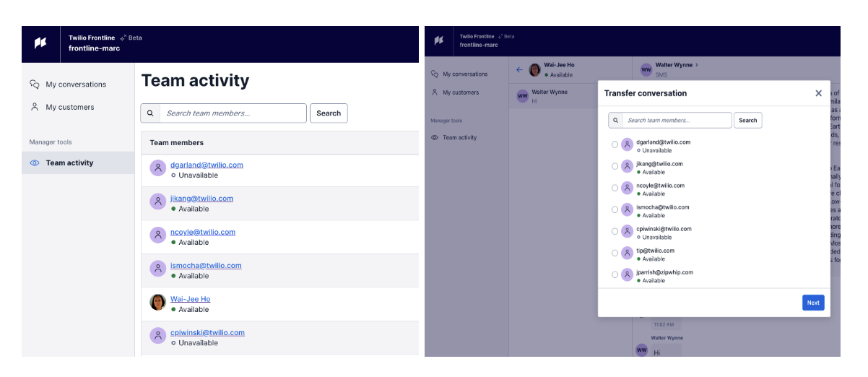Click avatar icon beside cpiwinski in Team members list
Image resolution: width=868 pixels, height=377 pixels.
pos(158,336)
